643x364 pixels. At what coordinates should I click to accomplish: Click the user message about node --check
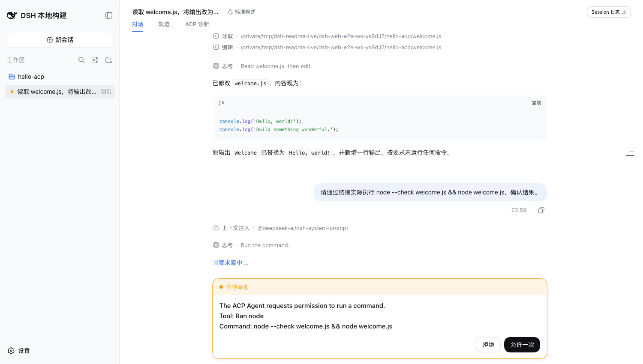pos(430,192)
